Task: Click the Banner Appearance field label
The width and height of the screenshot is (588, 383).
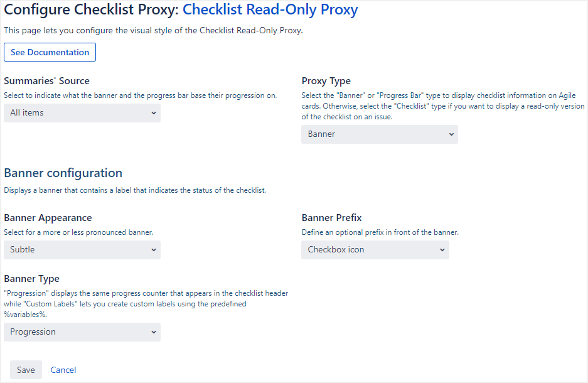Action: coord(48,218)
